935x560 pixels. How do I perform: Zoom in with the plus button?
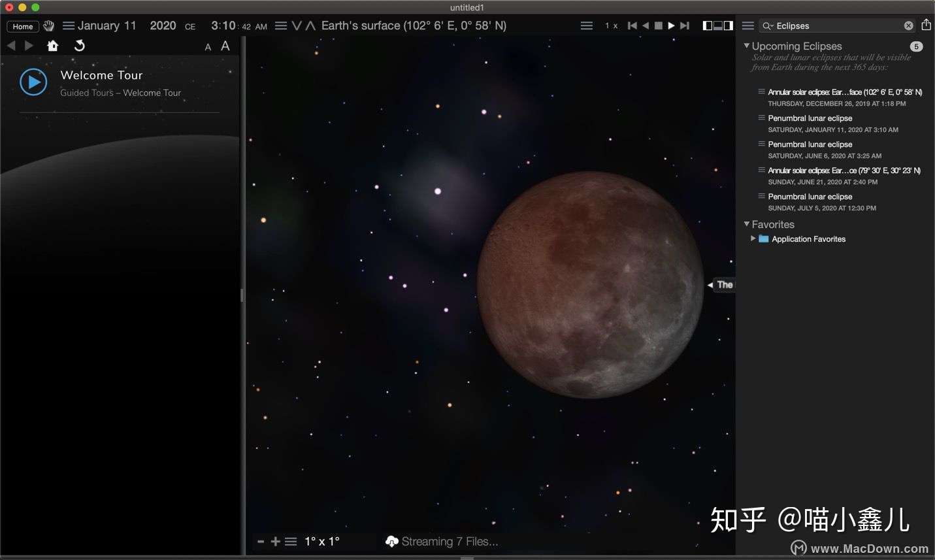(x=275, y=542)
